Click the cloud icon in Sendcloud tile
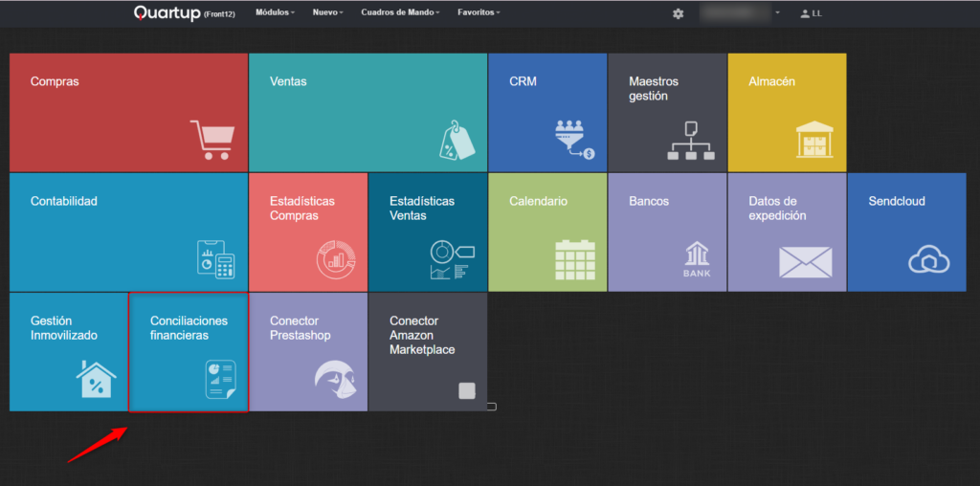The image size is (980, 486). 928,259
